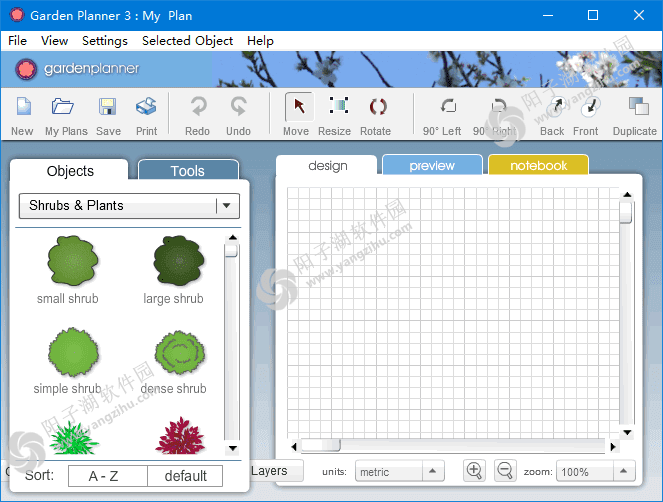Duplicate the selected object
Screen dimensions: 663x502
636,115
